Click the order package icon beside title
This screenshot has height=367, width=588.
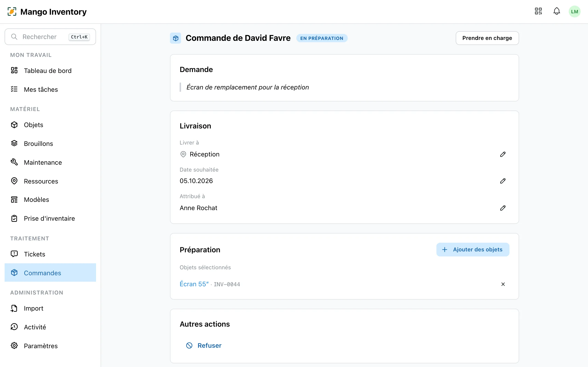[175, 38]
